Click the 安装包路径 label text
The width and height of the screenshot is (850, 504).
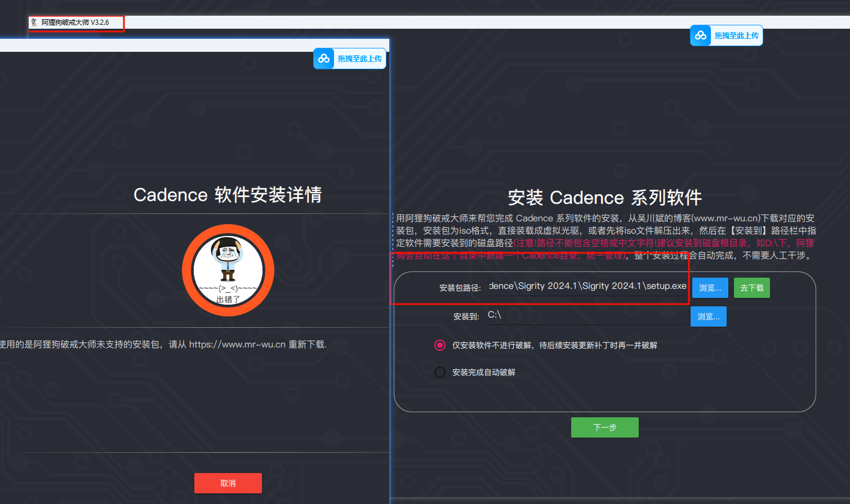coord(460,288)
